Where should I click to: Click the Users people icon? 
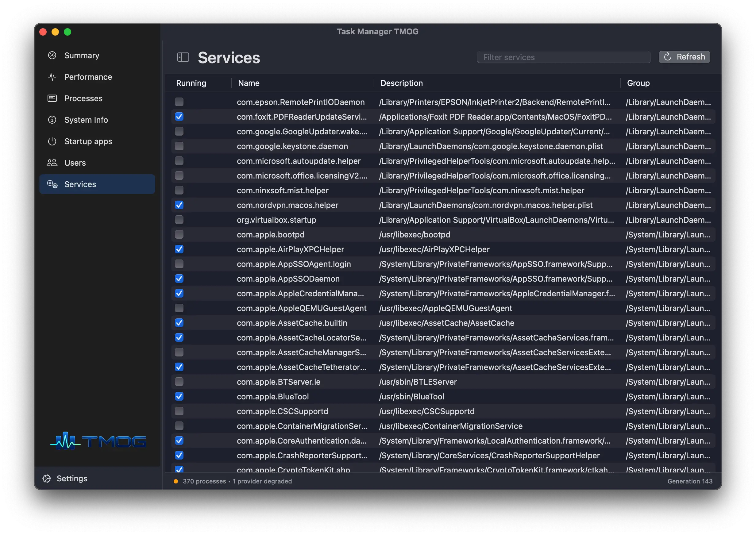point(52,163)
